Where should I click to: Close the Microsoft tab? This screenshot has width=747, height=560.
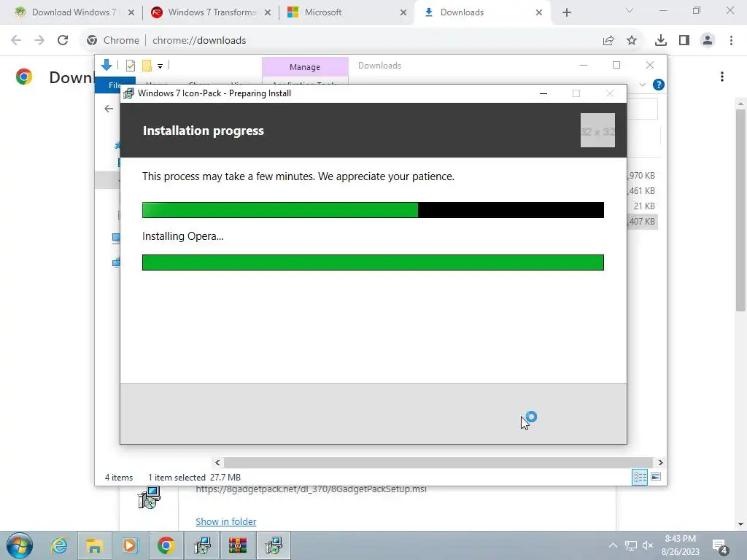pos(403,12)
